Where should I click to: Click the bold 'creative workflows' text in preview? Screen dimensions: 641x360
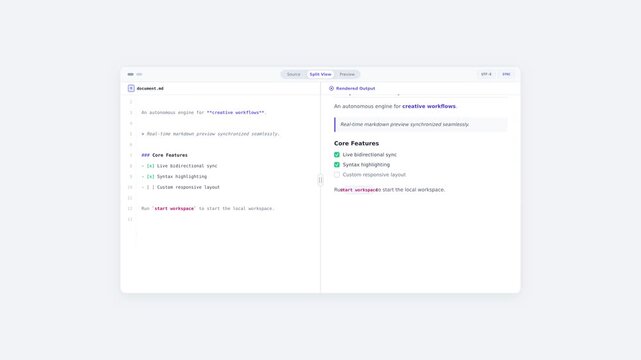[429, 106]
